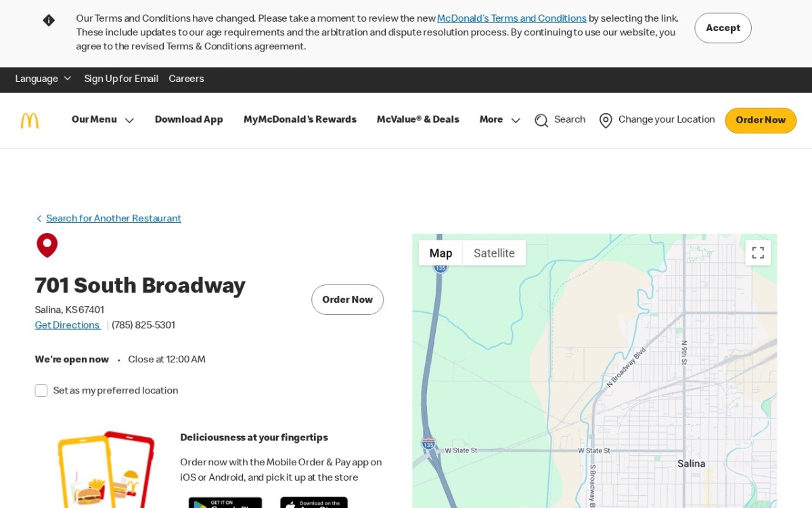Click the Salina, KS 67401 address text

(70, 310)
